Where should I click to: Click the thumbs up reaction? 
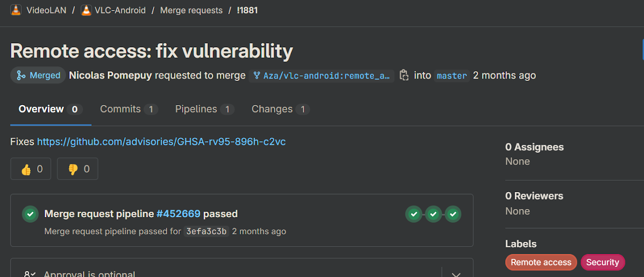pos(31,169)
